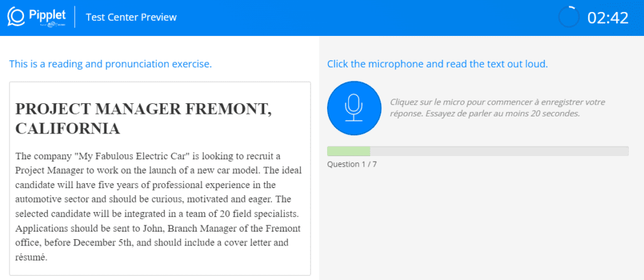This screenshot has width=644, height=280.
Task: Click 'December 5th' in the reading passage
Action: pyautogui.click(x=103, y=243)
